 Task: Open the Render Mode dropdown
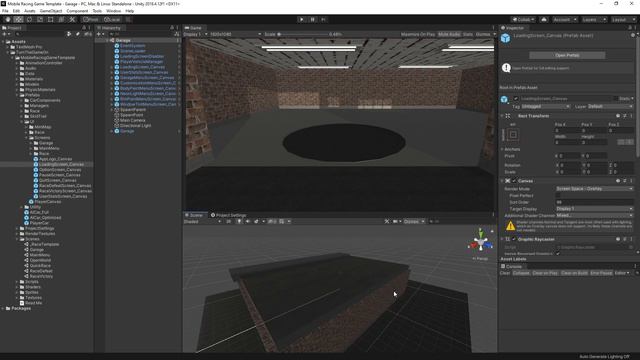pos(594,189)
